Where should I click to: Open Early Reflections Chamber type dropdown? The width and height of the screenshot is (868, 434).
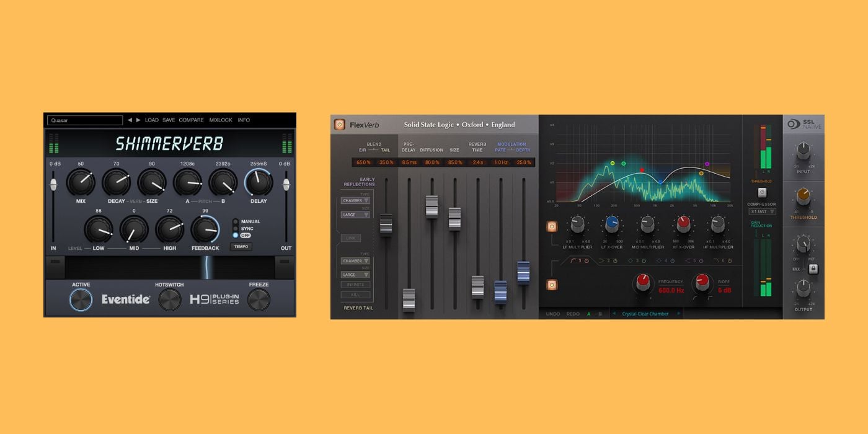point(355,201)
